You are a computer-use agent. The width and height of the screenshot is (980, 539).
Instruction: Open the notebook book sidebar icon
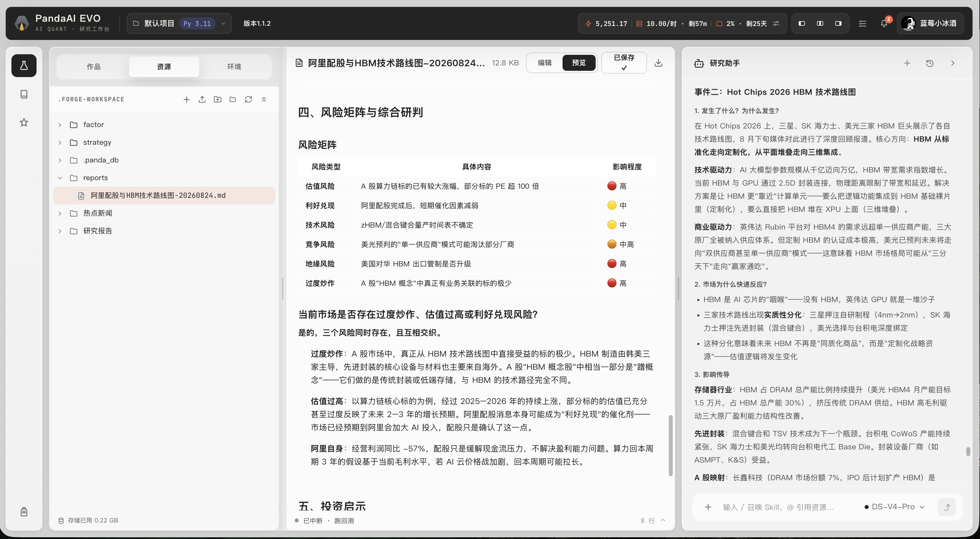pos(24,94)
